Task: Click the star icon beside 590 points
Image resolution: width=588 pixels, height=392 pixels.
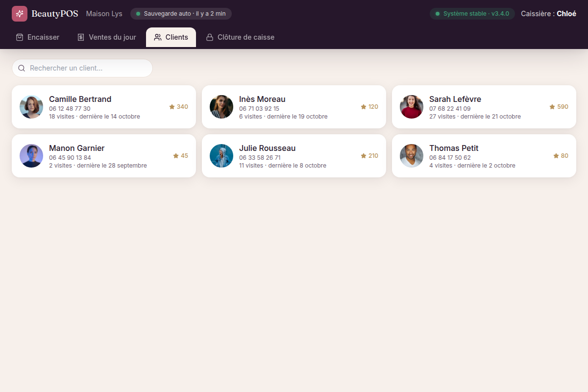Action: [552, 107]
